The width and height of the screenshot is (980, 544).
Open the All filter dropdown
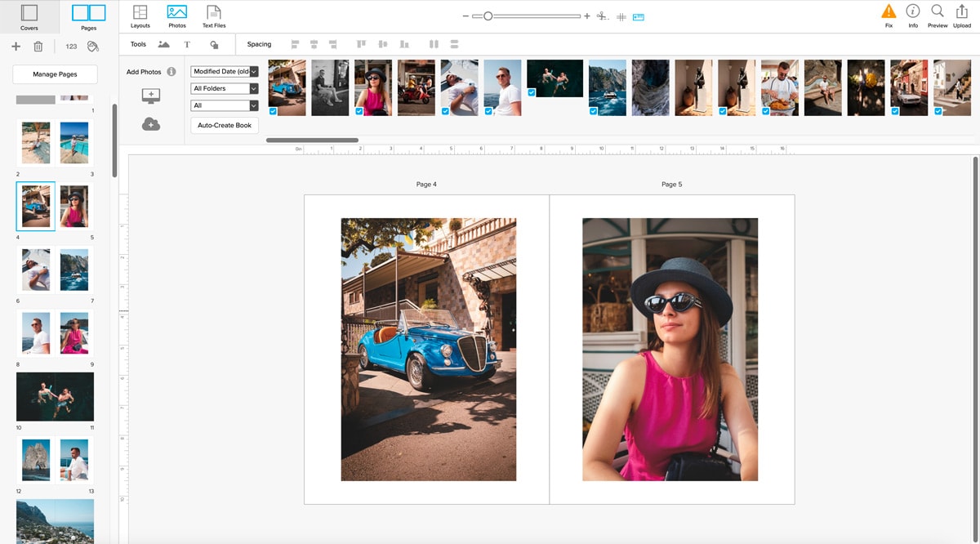pos(225,105)
